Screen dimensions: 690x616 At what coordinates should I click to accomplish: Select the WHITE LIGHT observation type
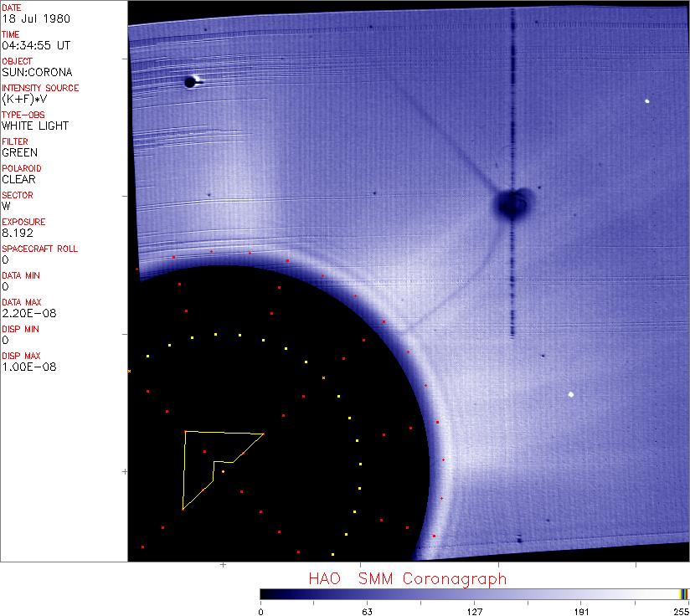point(35,126)
